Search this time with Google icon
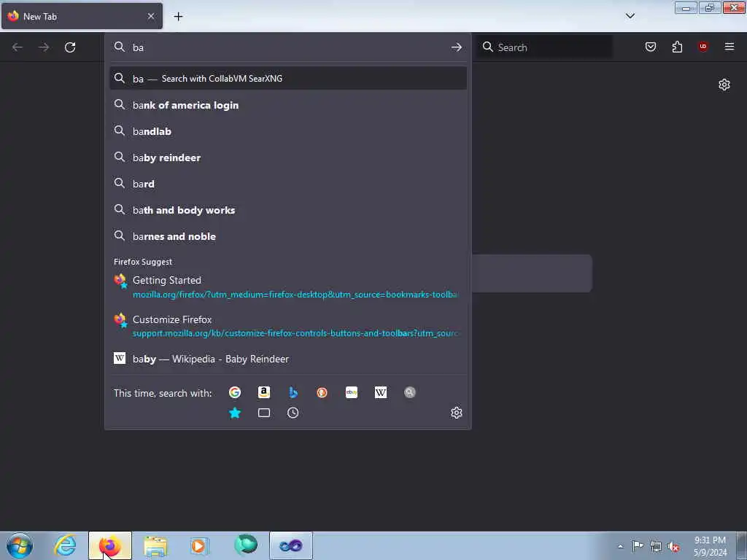The width and height of the screenshot is (747, 560). tap(234, 392)
